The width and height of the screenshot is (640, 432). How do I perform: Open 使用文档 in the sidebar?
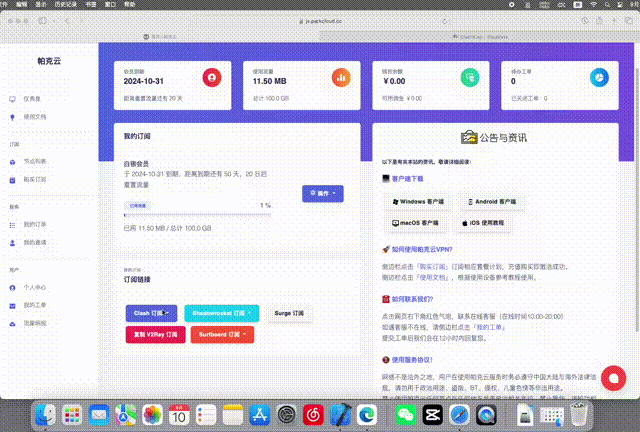(35, 118)
